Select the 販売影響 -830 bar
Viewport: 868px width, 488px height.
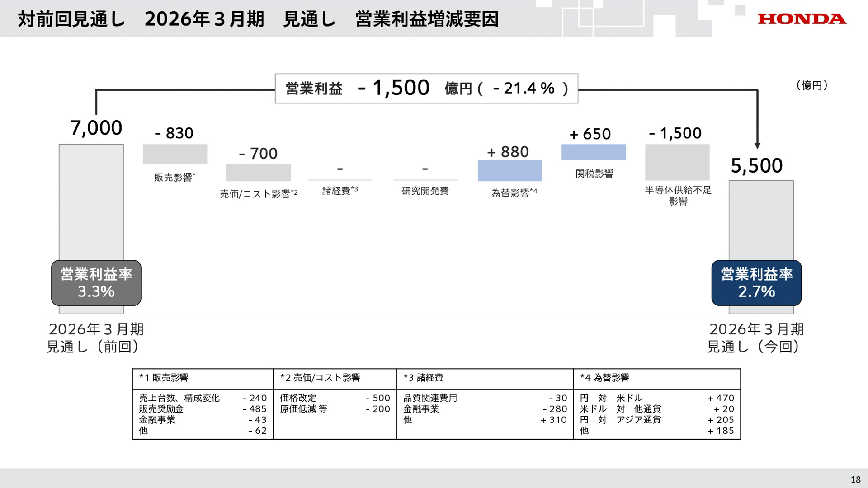tap(174, 154)
